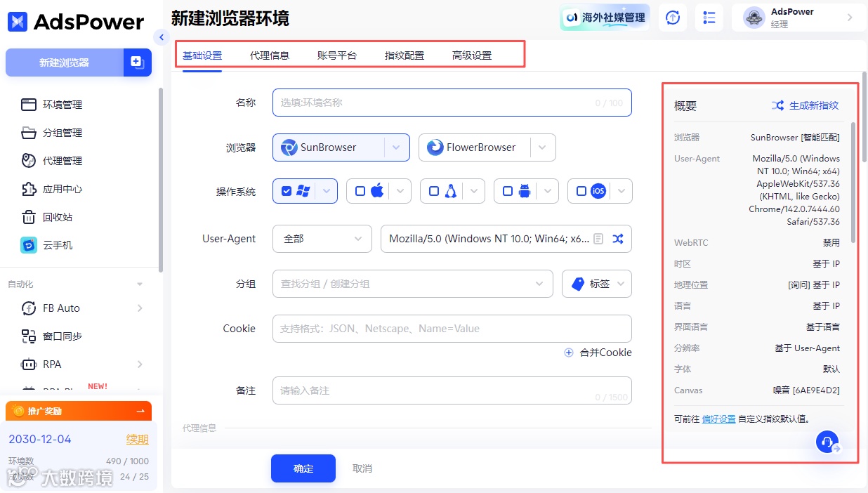Image resolution: width=868 pixels, height=493 pixels.
Task: Open 应用中心 puzzle item
Action: point(62,189)
